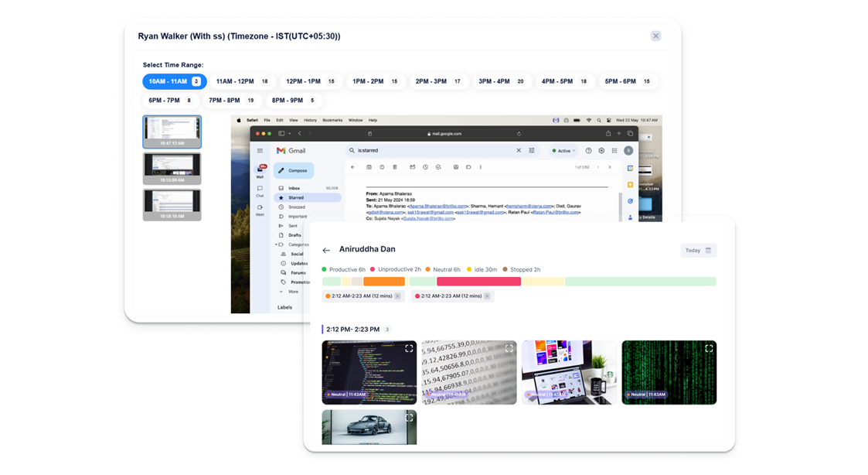868x475 pixels.
Task: Open the Inbox folder
Action: (307, 189)
